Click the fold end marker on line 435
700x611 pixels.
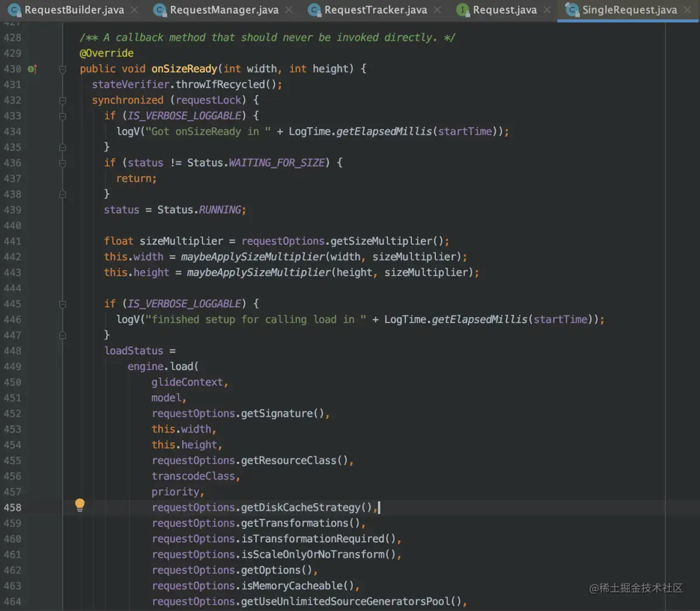(62, 148)
